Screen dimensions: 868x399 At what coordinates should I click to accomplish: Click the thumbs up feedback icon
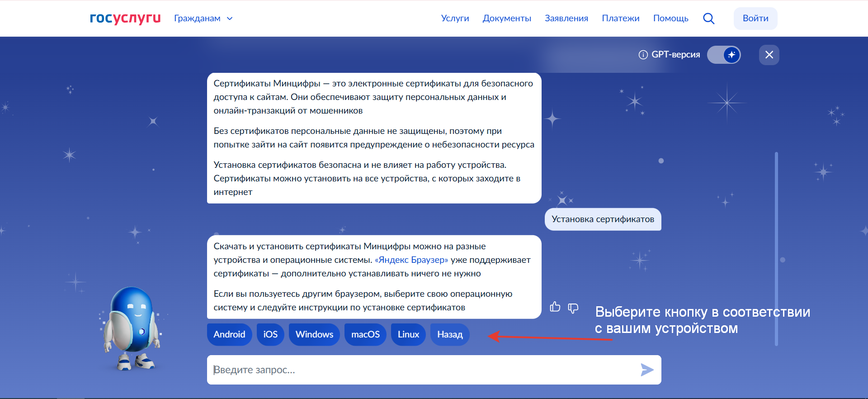click(x=555, y=307)
